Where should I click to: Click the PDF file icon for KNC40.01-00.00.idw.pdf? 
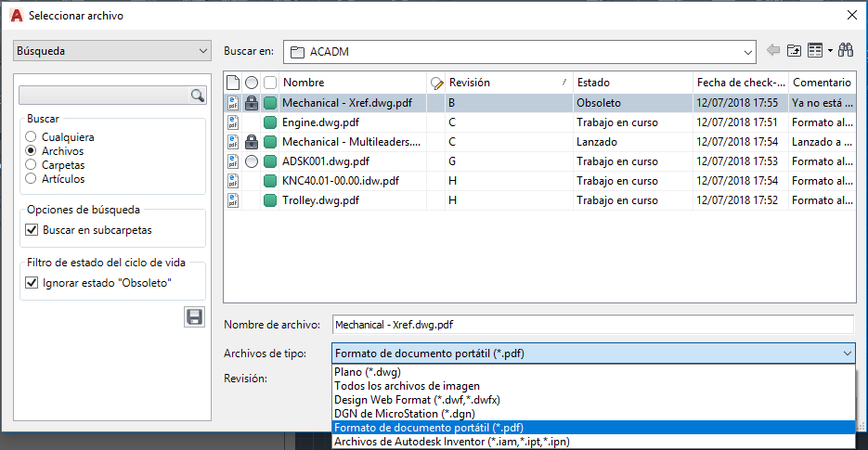point(233,181)
